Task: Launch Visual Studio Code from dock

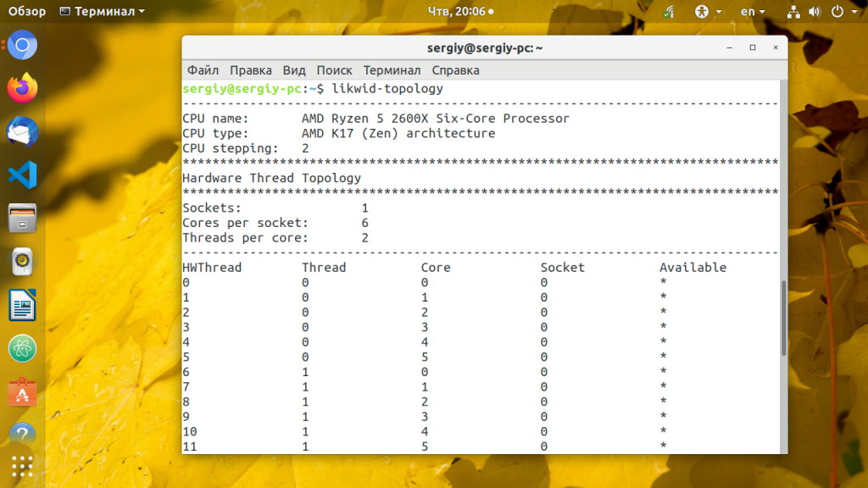Action: tap(23, 175)
